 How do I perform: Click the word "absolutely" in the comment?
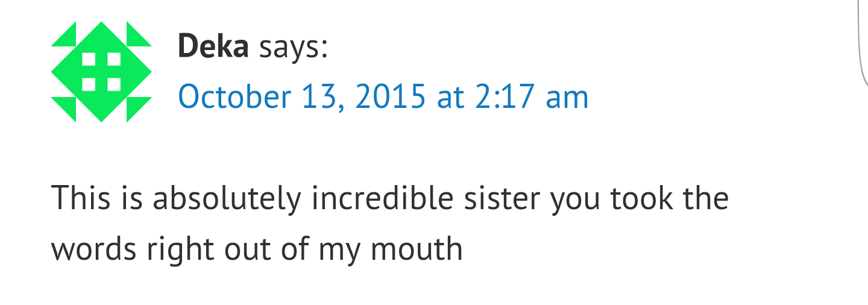(x=226, y=198)
